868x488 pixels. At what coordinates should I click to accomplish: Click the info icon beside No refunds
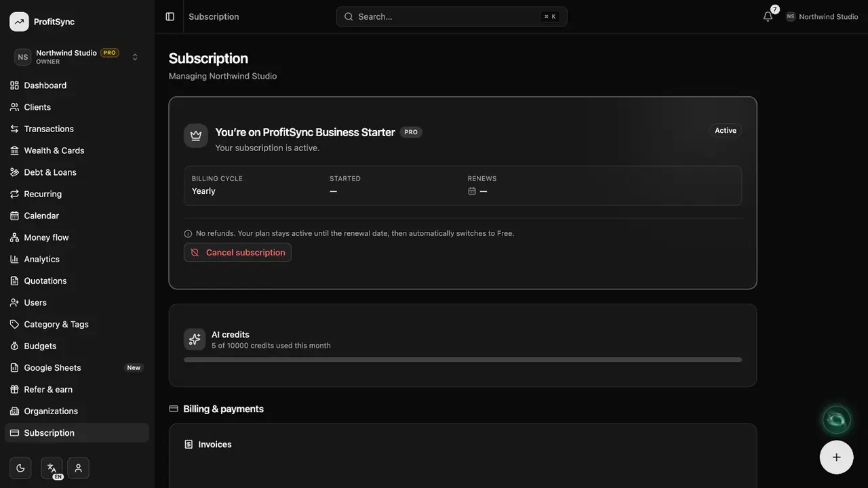pos(188,234)
